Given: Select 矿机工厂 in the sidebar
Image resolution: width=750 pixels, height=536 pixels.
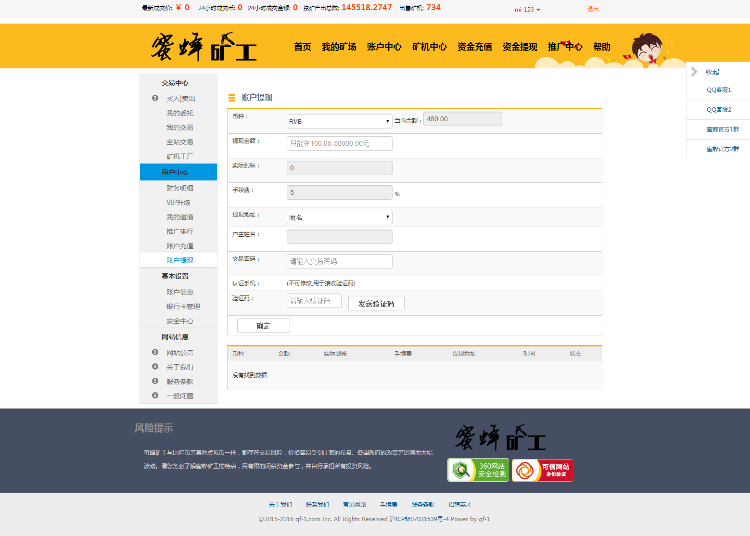Looking at the screenshot, I should [x=180, y=156].
